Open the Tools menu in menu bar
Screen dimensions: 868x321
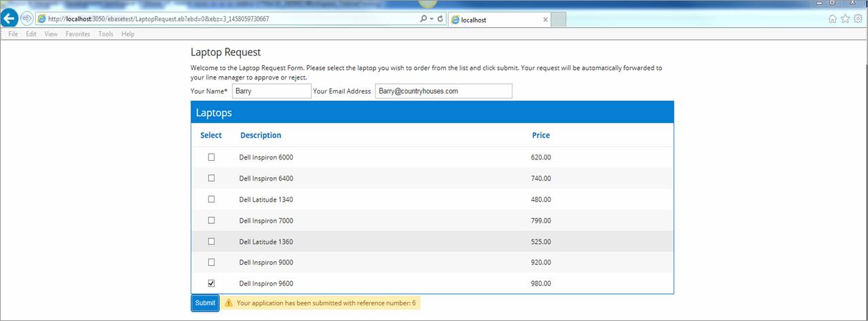click(106, 34)
